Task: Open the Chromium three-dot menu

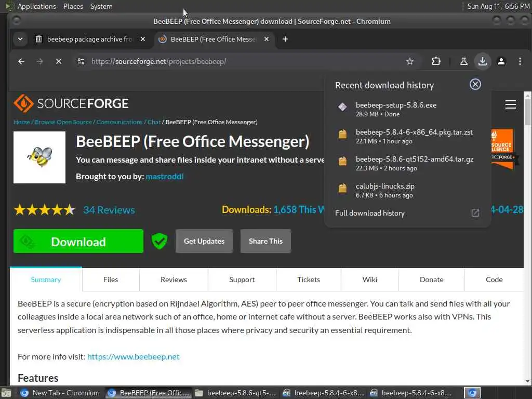Action: [520, 61]
